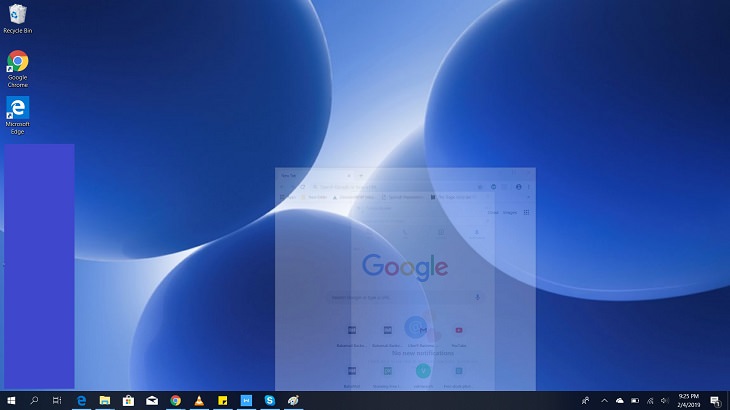
Task: Open Skype from the taskbar
Action: click(270, 400)
